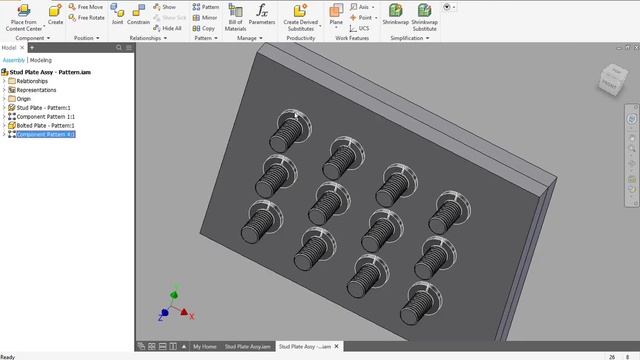
Task: Select the UCS tool
Action: point(360,28)
